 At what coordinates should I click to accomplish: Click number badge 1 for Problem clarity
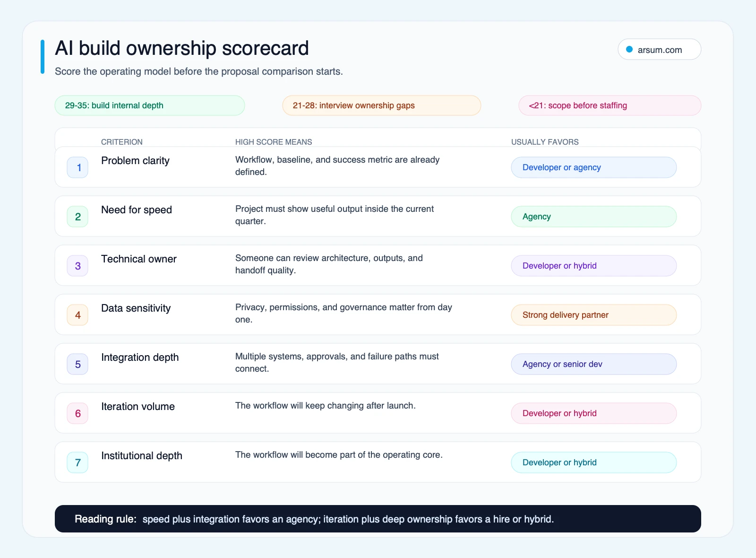[77, 167]
